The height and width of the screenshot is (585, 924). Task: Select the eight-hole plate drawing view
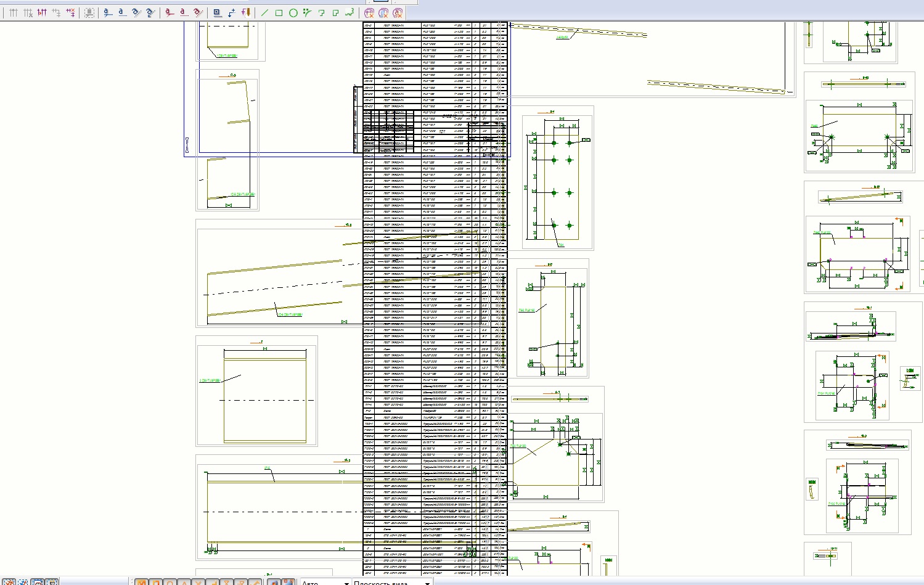[557, 178]
